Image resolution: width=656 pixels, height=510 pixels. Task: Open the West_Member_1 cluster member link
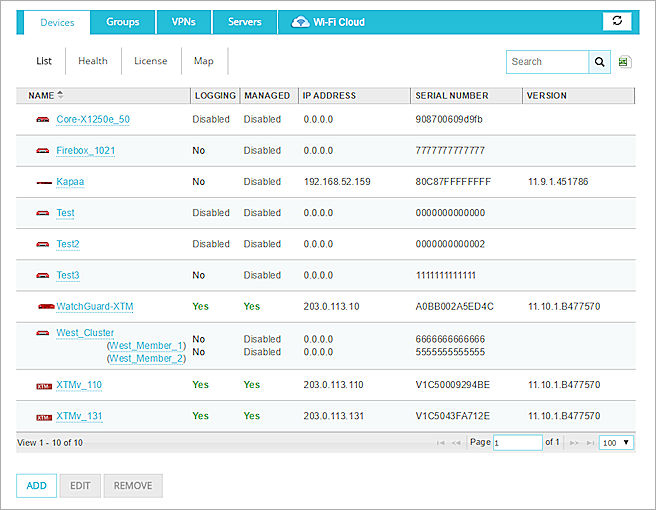pyautogui.click(x=147, y=345)
